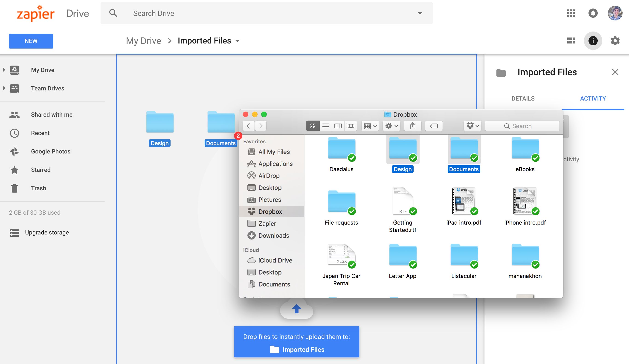Click the Finder share icon
629x364 pixels.
point(413,126)
